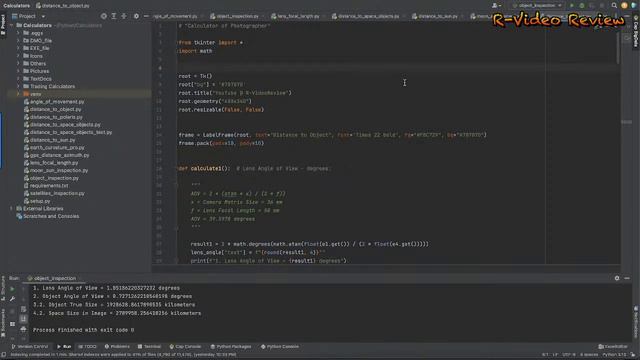This screenshot has width=640, height=360.
Task: Expand the Others folder
Action: pos(18,64)
